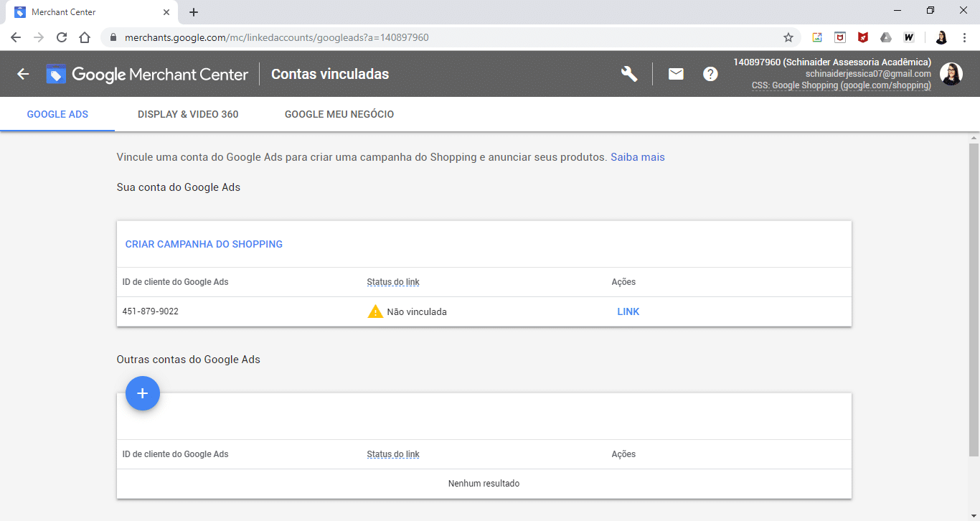This screenshot has height=521, width=980.
Task: Click the Não vinculada status text
Action: click(417, 311)
